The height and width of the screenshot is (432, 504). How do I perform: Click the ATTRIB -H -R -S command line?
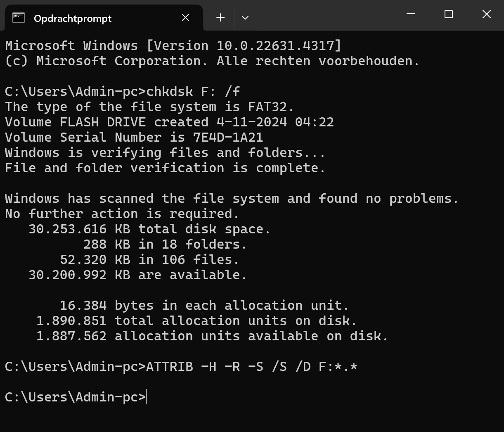[252, 367]
